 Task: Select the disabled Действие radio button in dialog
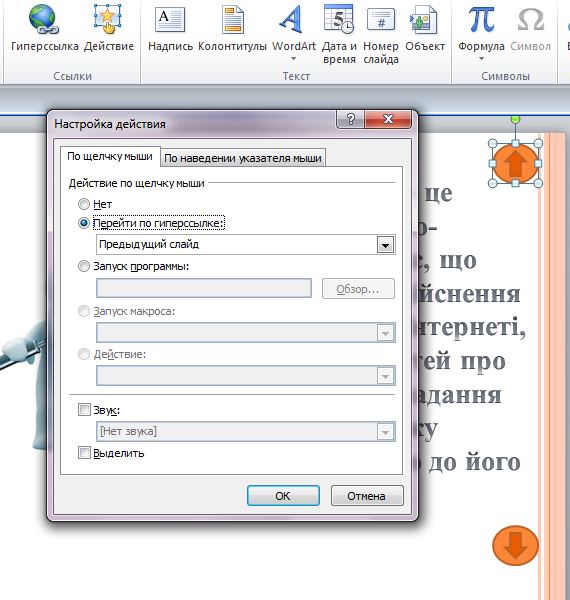(x=84, y=354)
